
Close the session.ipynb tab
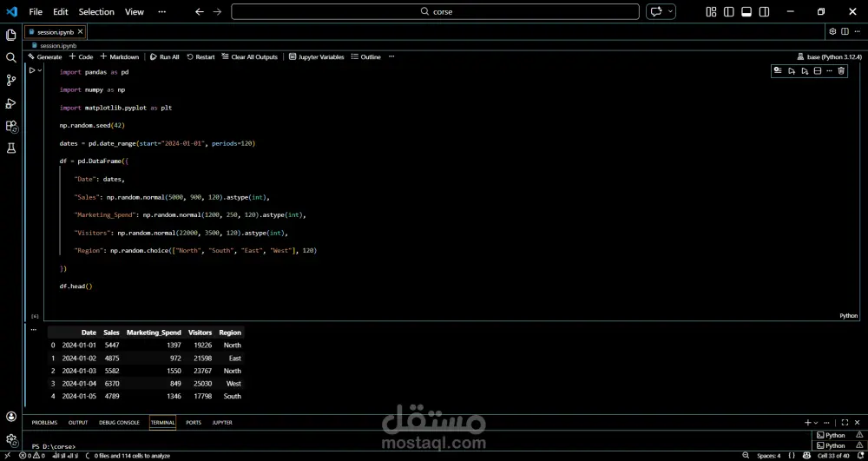coord(81,32)
